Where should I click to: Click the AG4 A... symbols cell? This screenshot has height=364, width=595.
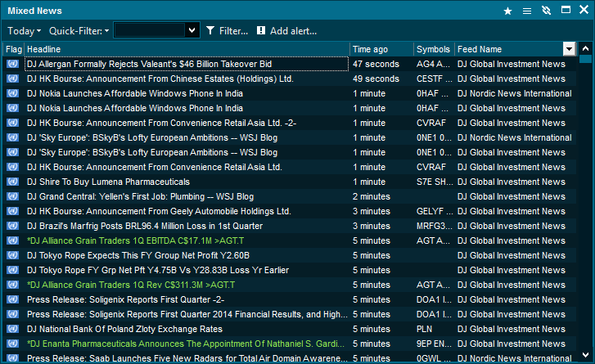pyautogui.click(x=433, y=64)
